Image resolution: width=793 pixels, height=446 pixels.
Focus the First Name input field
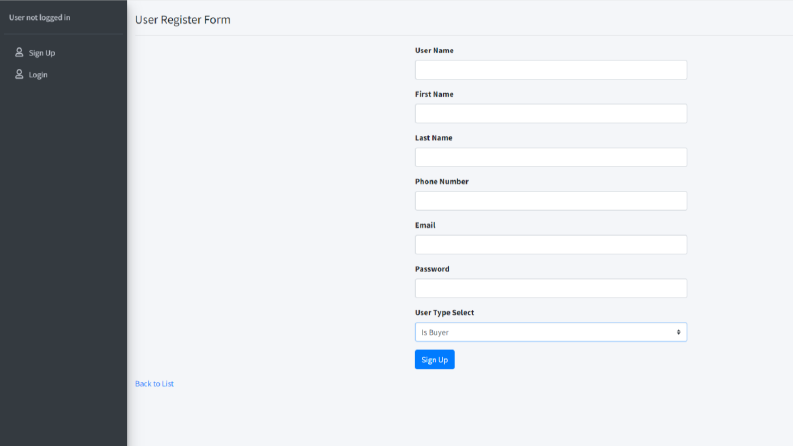click(x=551, y=114)
